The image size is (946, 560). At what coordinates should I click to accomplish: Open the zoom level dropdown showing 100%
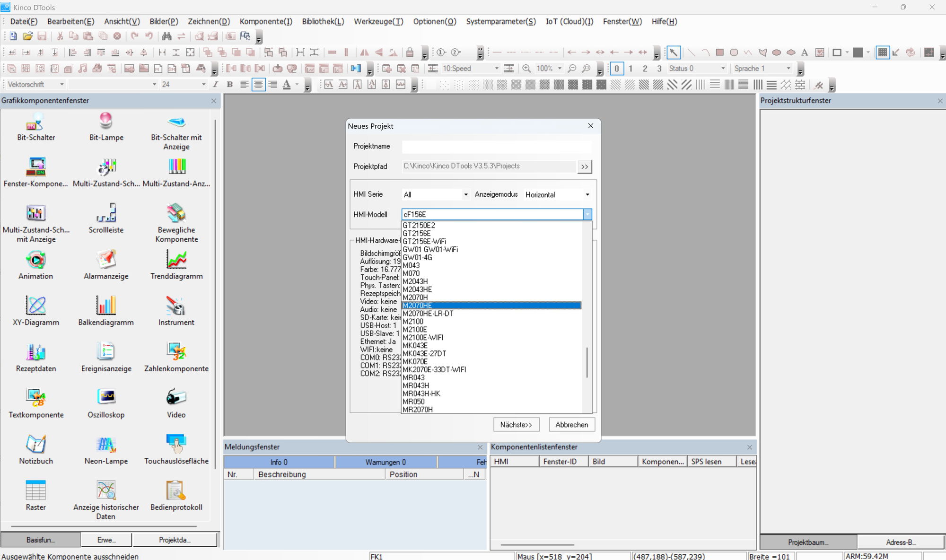pyautogui.click(x=560, y=68)
